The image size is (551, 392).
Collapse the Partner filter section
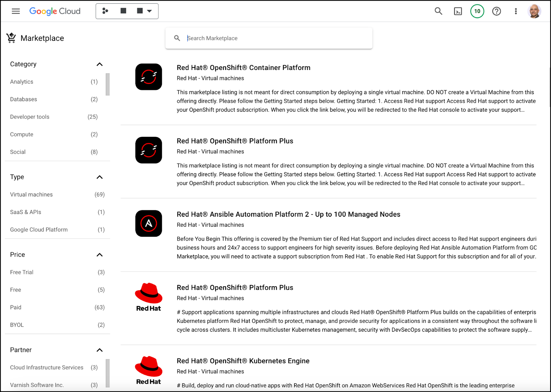click(x=100, y=350)
